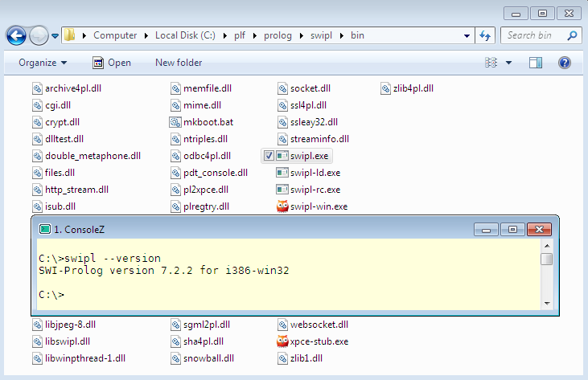Select libjpeg-8.dll file name
This screenshot has height=380, width=588.
70,325
